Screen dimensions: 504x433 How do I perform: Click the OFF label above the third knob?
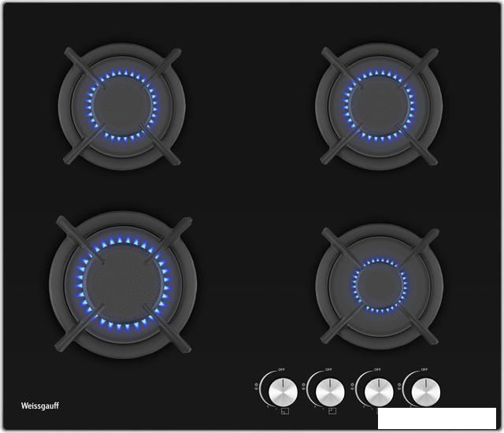[x=377, y=368]
